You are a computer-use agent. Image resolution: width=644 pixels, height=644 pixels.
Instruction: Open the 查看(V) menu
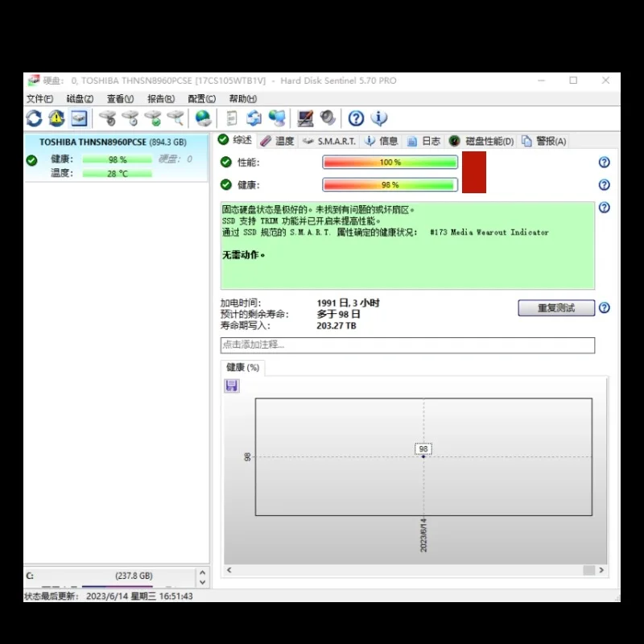pyautogui.click(x=120, y=98)
